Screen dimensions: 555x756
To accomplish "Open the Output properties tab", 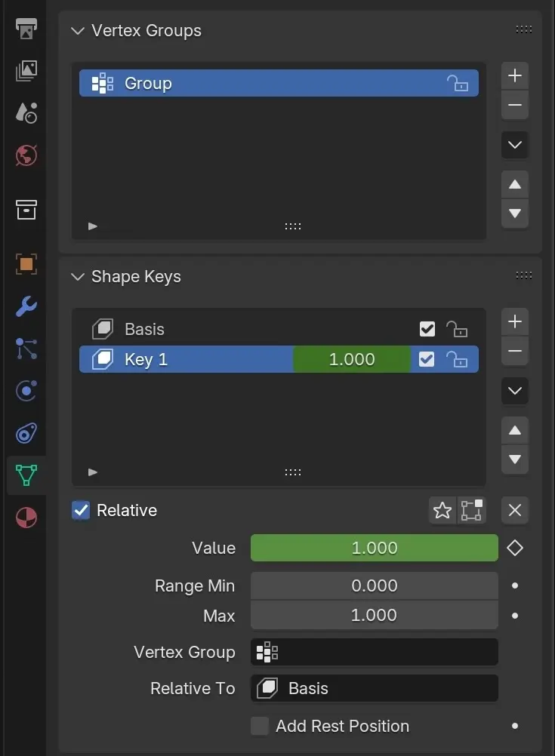I will pyautogui.click(x=26, y=29).
